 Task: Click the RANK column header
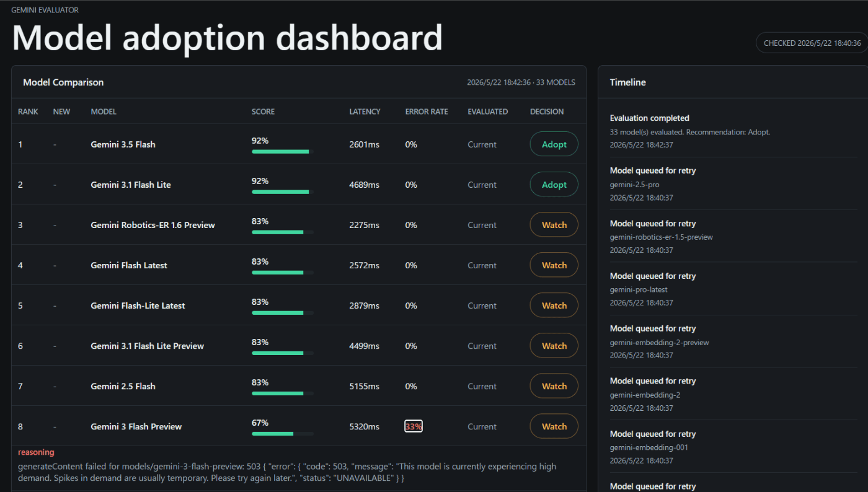[28, 112]
